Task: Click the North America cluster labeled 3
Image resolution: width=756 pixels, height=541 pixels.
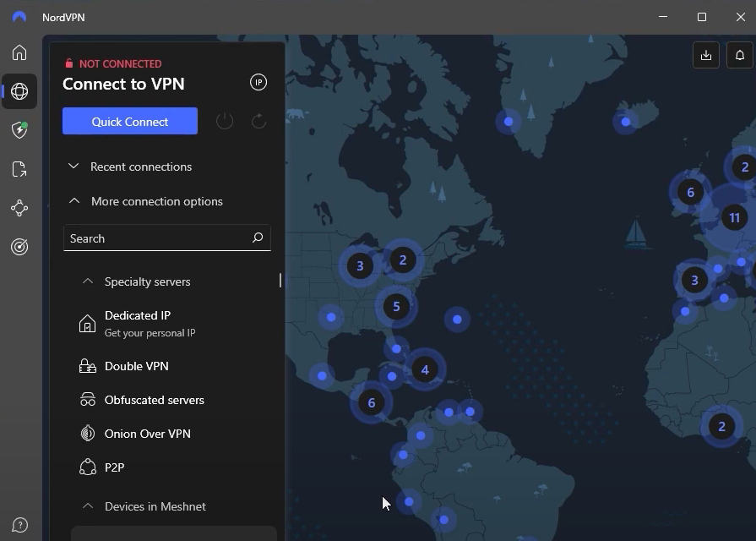Action: [x=360, y=265]
